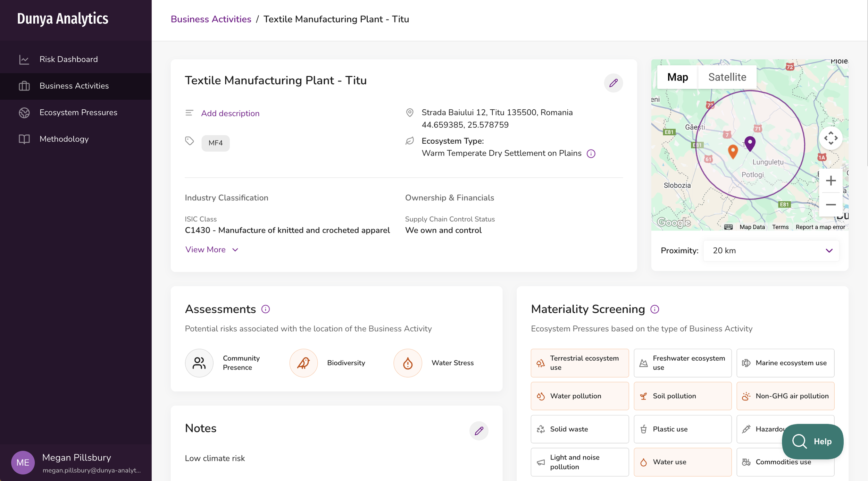Screen dimensions: 868x481
Task: Expand View More details
Action: click(x=212, y=250)
